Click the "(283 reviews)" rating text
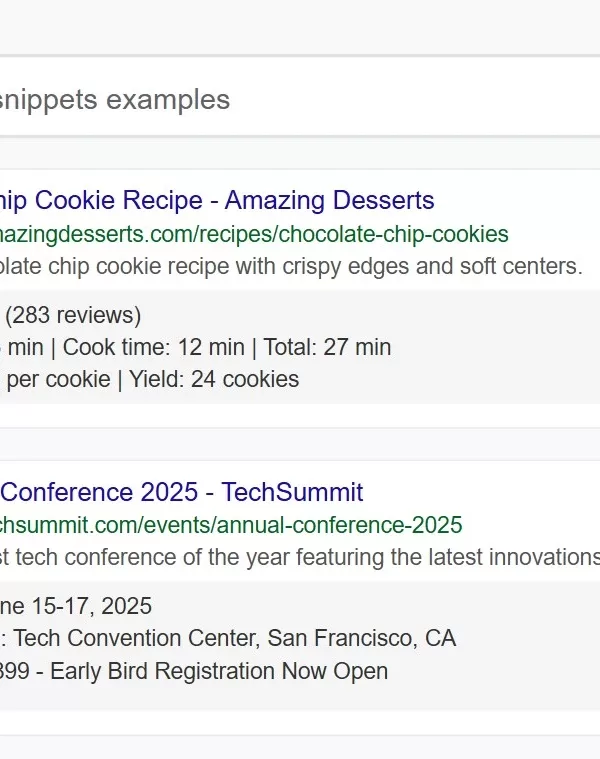The width and height of the screenshot is (600, 759). coord(73,316)
